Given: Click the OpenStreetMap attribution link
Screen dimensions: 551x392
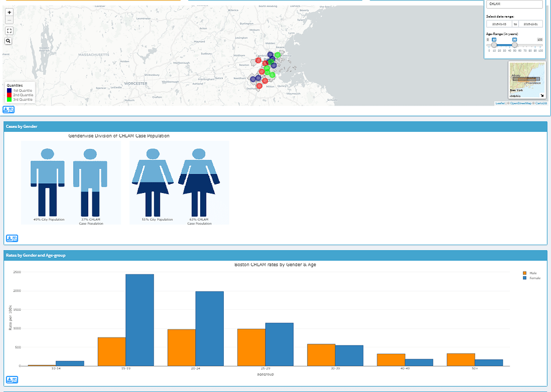Looking at the screenshot, I should point(521,103).
